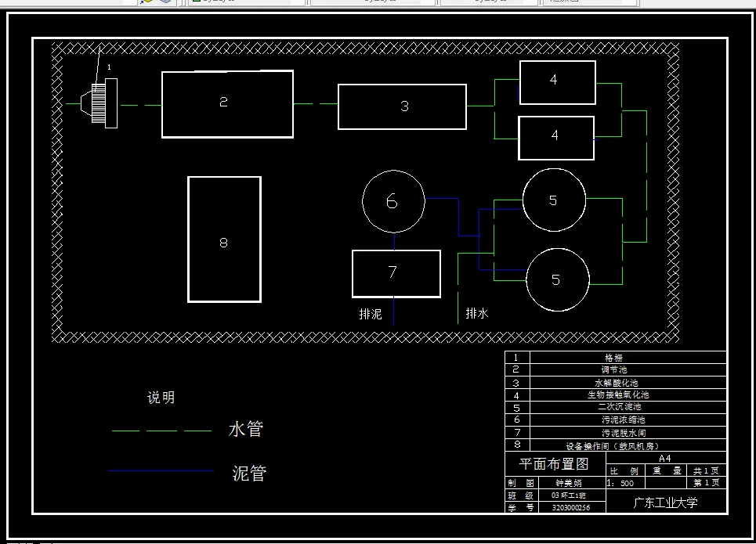This screenshot has width=756, height=544.
Task: Click the 说明 legend heading
Action: 161,398
